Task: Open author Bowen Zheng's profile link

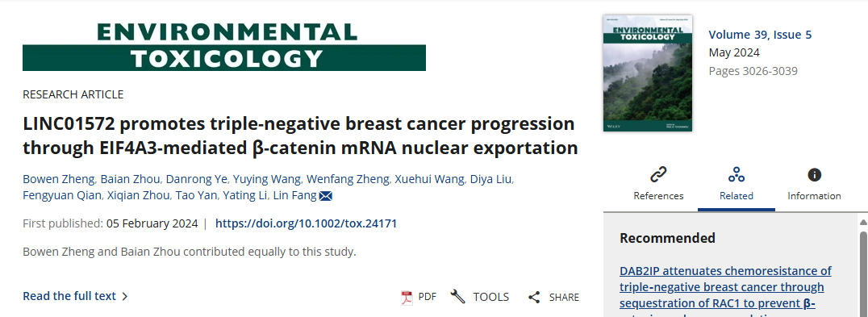Action: click(60, 179)
